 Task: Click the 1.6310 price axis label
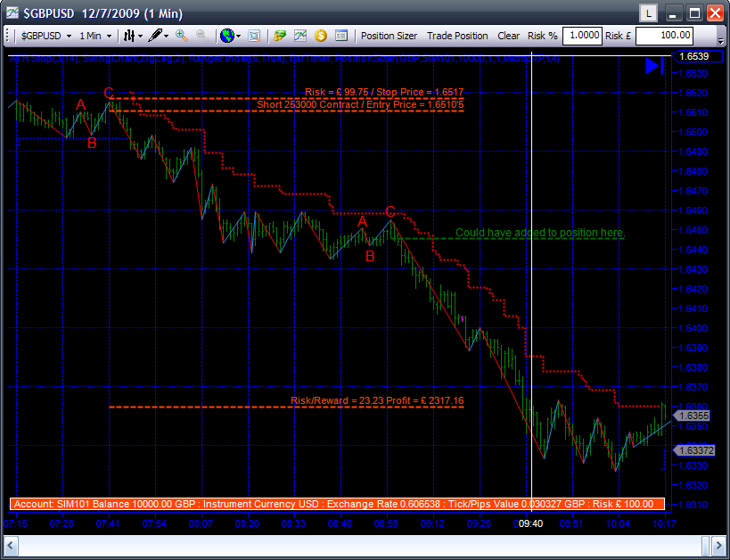[693, 505]
